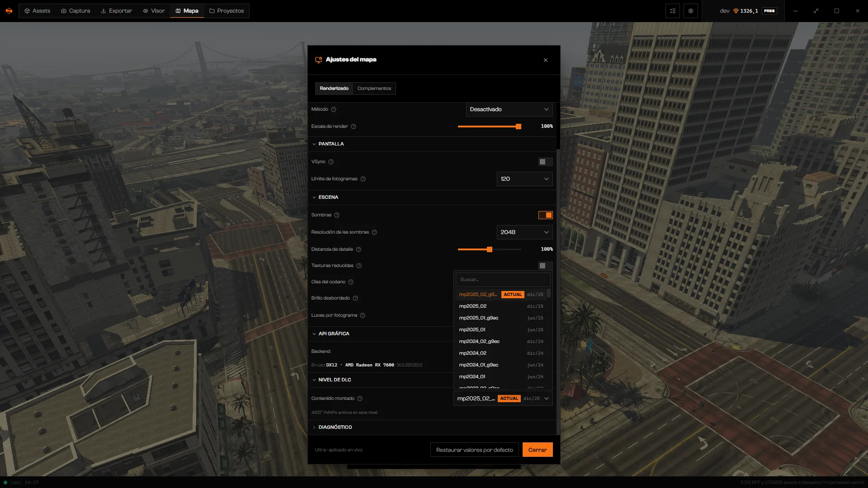Viewport: 868px width, 488px height.
Task: Enable the VSync toggle
Action: coord(545,162)
